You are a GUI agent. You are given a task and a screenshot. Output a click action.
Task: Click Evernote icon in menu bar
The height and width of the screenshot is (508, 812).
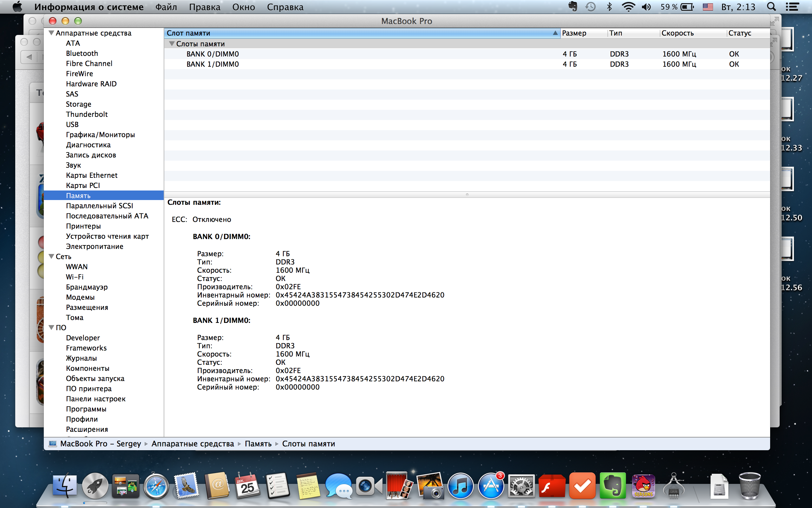(x=573, y=7)
